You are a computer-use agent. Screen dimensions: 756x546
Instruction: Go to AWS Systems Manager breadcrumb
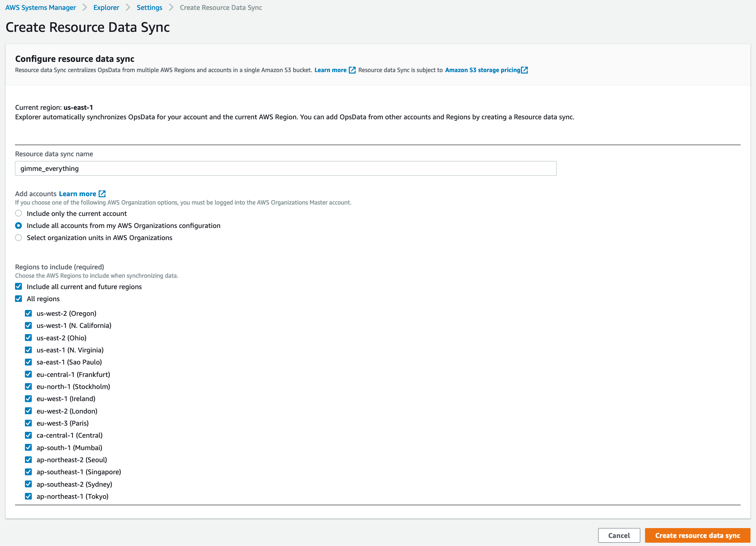click(x=41, y=7)
